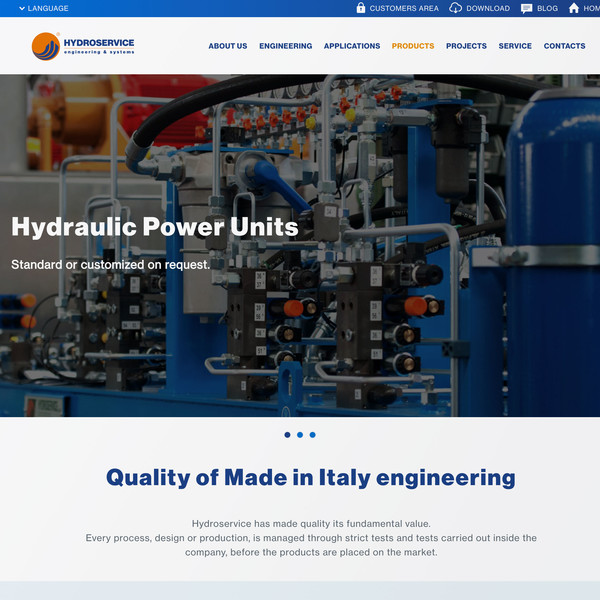
Task: Click the Hydraulic Power Units heading
Action: [155, 227]
